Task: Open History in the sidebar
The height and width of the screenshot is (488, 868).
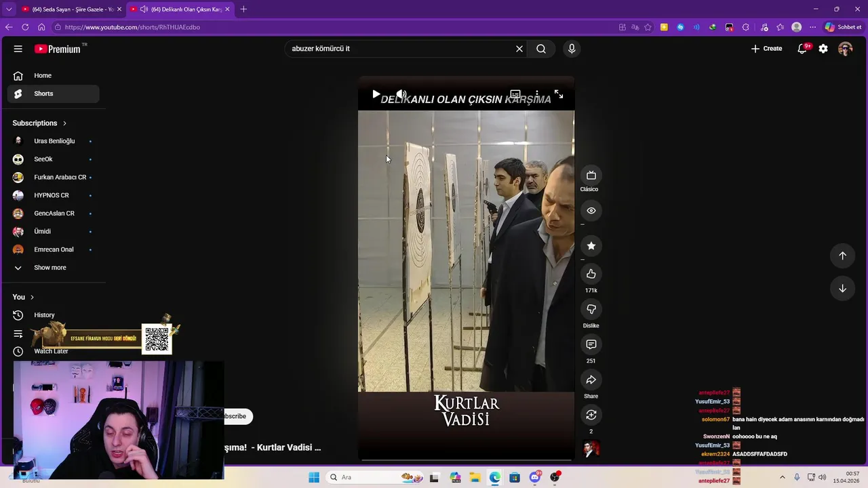Action: pyautogui.click(x=53, y=315)
